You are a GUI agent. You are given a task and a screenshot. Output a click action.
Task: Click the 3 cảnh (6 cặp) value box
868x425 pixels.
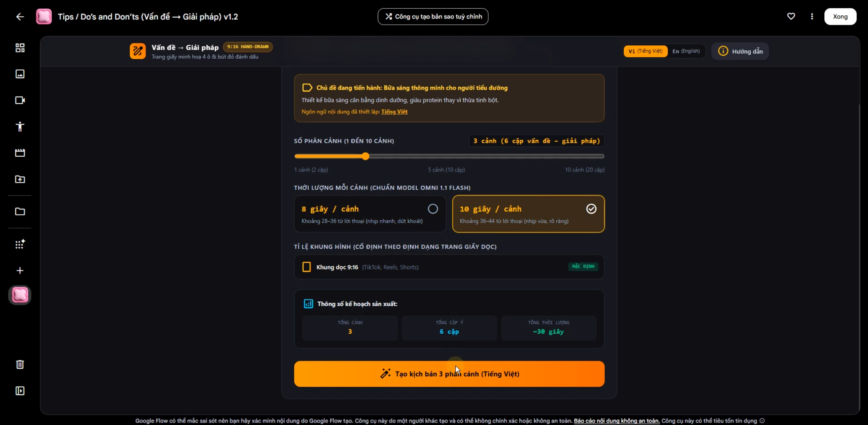tap(537, 141)
